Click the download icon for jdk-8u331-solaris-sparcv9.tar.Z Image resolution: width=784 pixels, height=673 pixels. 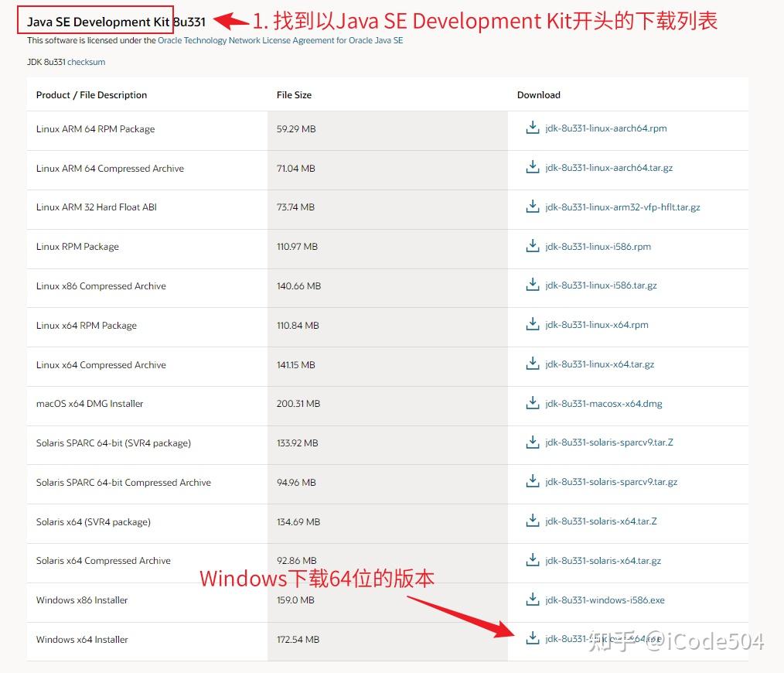(532, 442)
